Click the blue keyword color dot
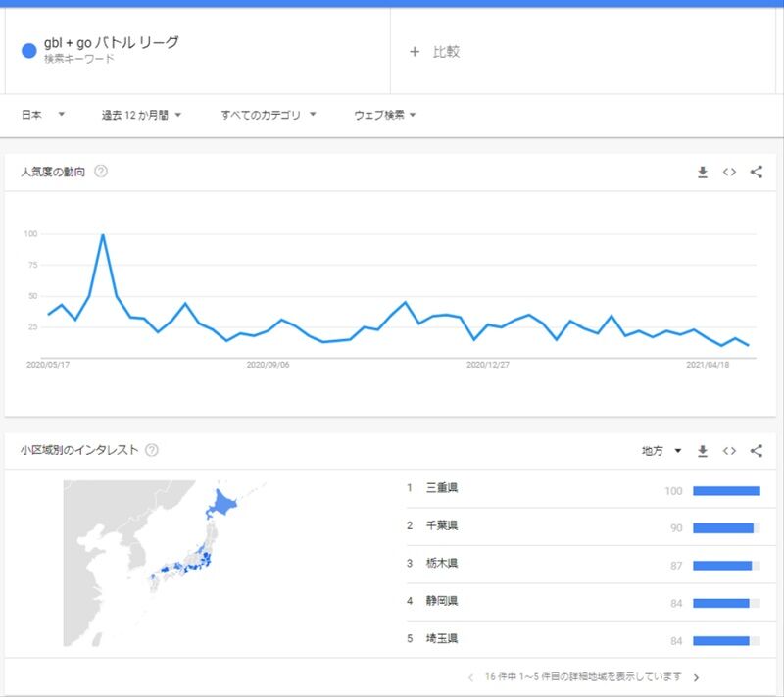 coord(29,51)
